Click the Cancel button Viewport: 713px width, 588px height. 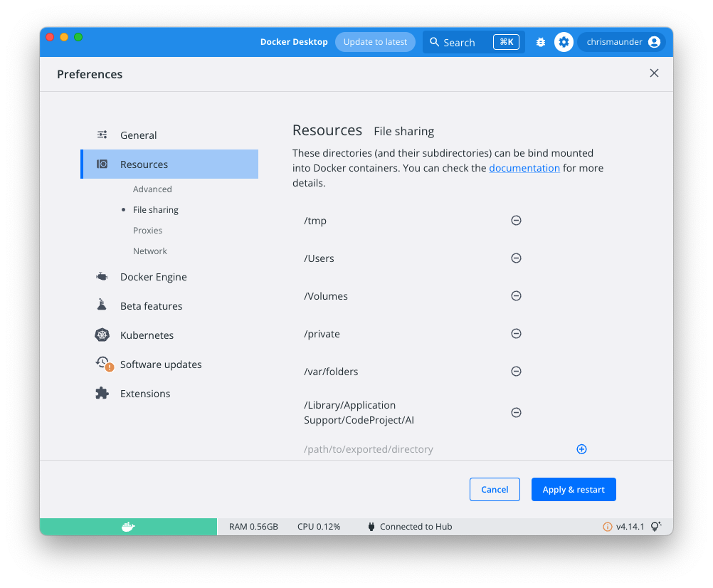click(495, 489)
